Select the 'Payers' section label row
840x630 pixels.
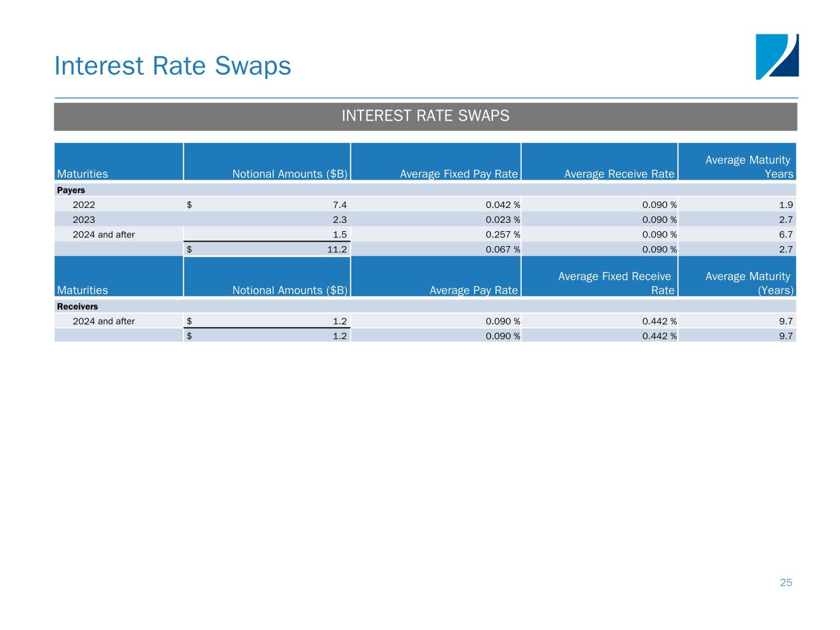point(71,190)
